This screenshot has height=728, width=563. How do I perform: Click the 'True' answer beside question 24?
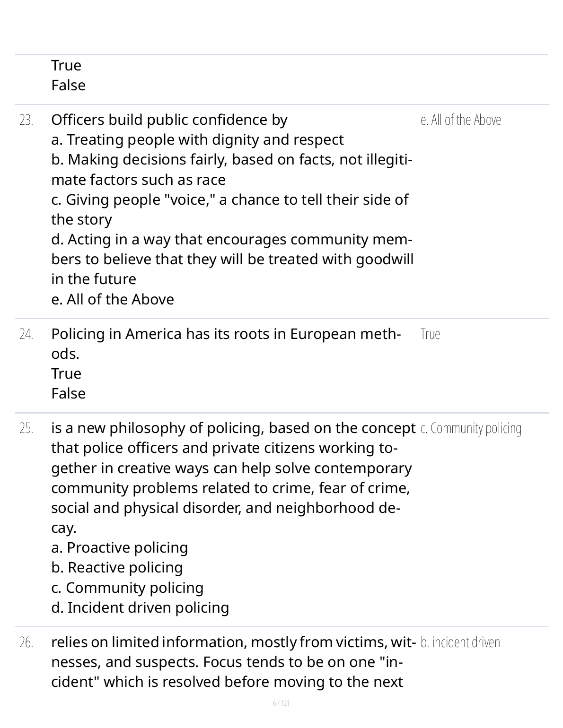(430, 334)
